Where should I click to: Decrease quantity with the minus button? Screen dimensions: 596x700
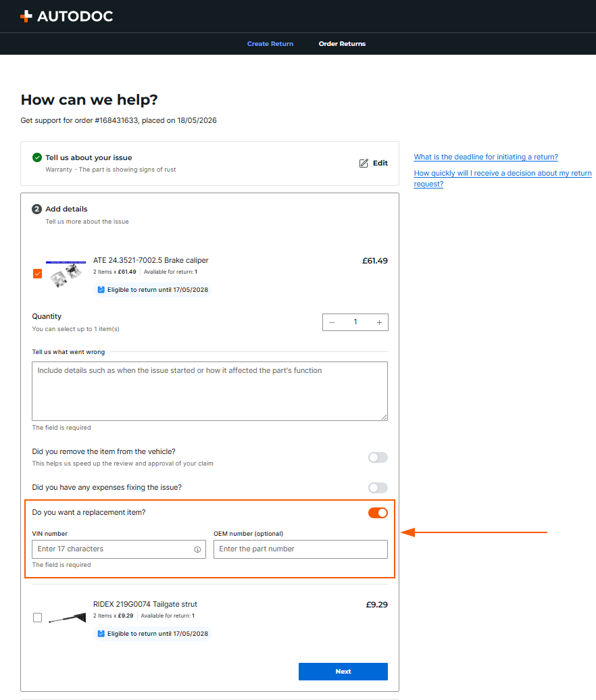332,322
